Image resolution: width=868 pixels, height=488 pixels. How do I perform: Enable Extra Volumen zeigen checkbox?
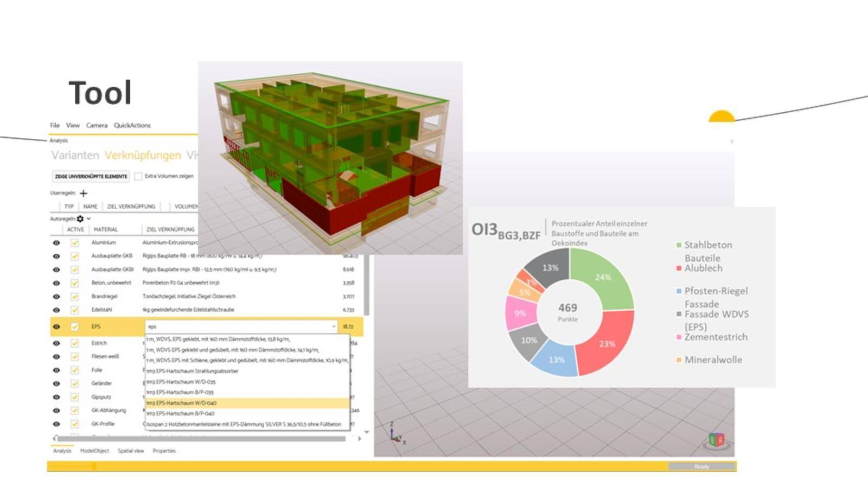pos(138,176)
